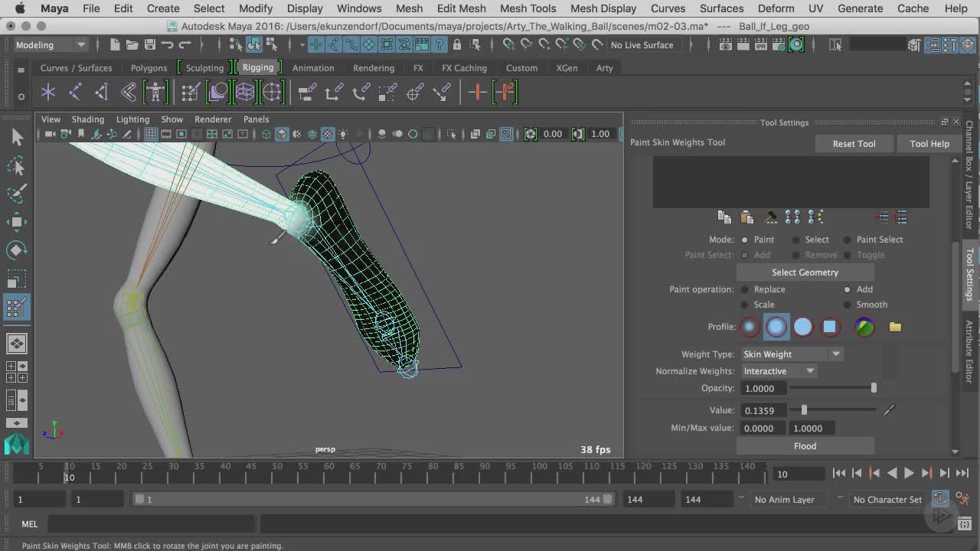Click the Select Geometry button
Image resolution: width=980 pixels, height=551 pixels.
coord(805,272)
